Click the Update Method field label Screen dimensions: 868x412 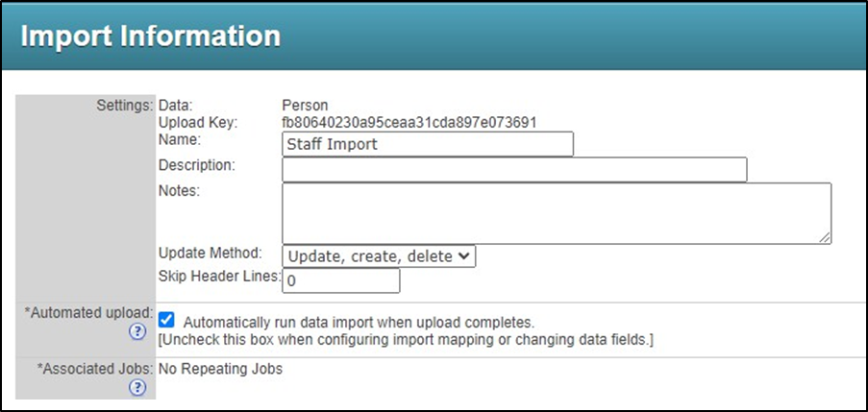(x=210, y=254)
